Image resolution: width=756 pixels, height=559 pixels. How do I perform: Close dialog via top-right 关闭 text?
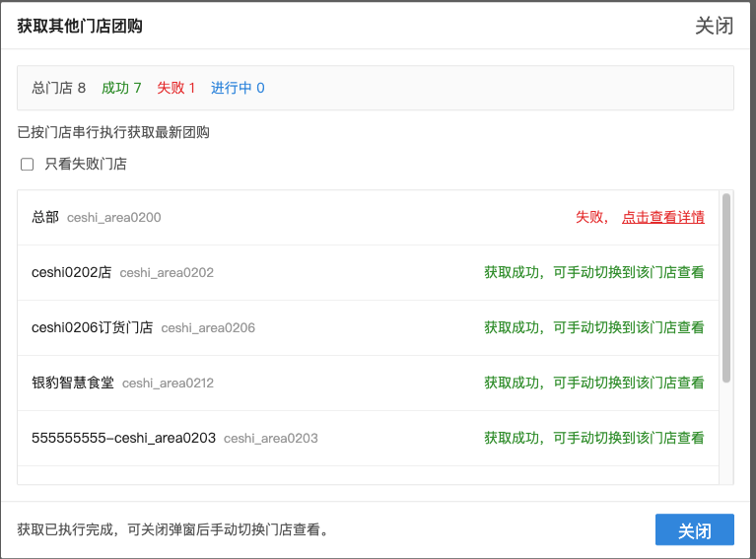(714, 26)
